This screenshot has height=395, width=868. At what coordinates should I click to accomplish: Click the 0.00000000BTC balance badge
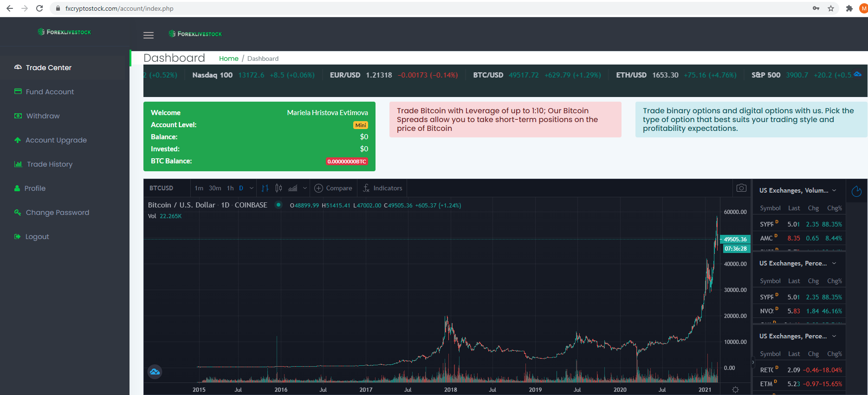click(x=347, y=162)
